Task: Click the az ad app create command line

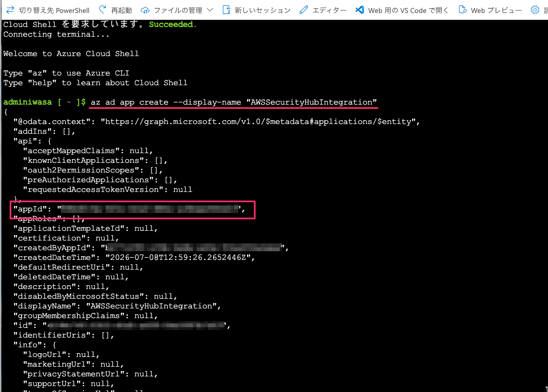Action: tap(234, 102)
